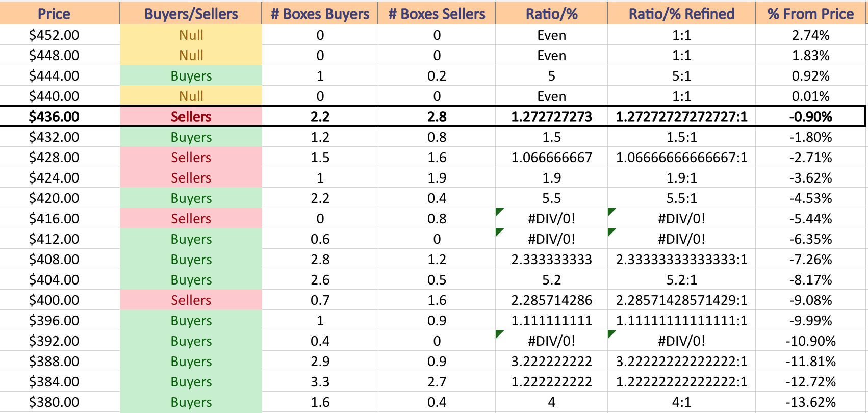Click the $416.00 price cell
868x413 pixels.
(x=60, y=219)
